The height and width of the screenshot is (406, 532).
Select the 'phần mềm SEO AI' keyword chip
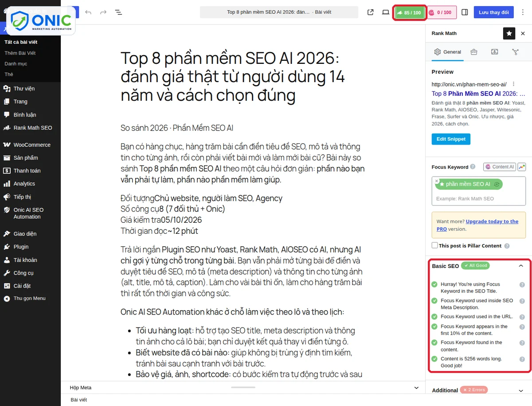pyautogui.click(x=468, y=184)
